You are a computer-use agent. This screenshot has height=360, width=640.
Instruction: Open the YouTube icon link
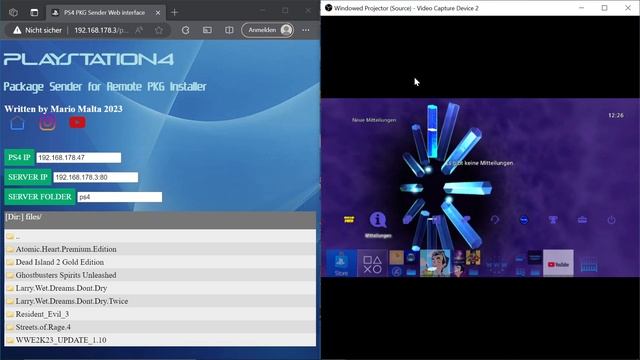77,122
